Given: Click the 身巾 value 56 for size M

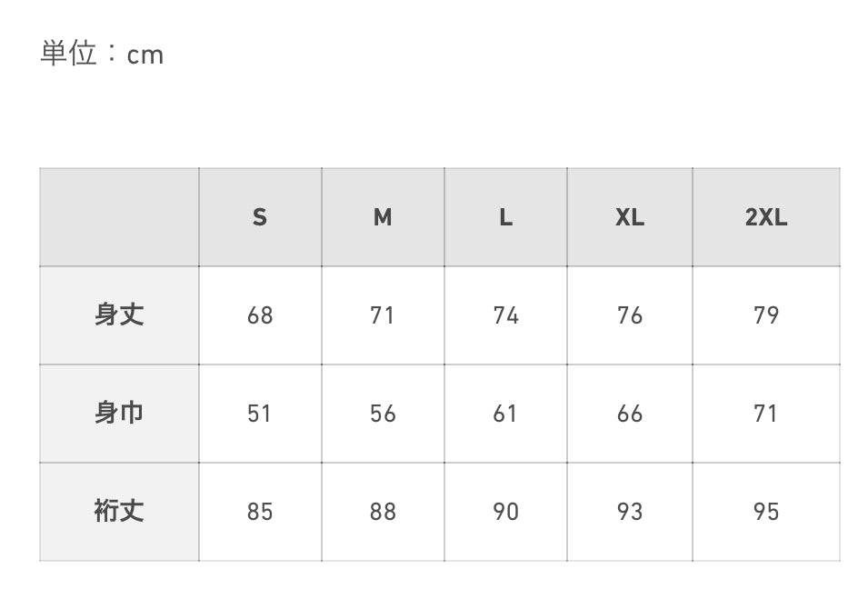Looking at the screenshot, I should pos(383,414).
